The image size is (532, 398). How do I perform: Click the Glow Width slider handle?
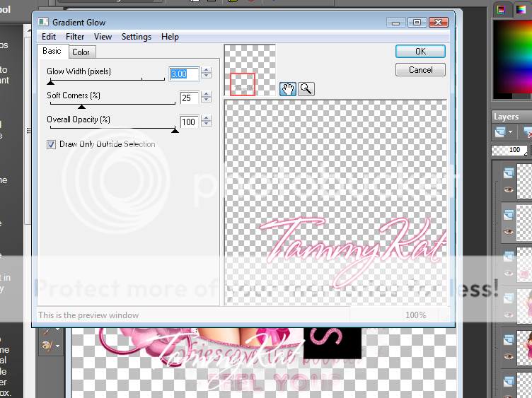[x=50, y=82]
